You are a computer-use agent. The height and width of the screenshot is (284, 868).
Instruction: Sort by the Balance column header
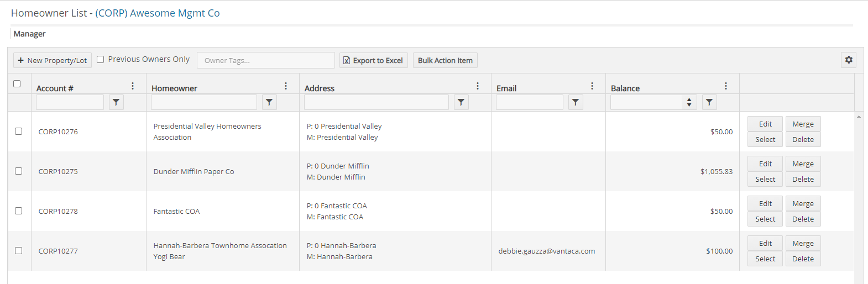625,88
